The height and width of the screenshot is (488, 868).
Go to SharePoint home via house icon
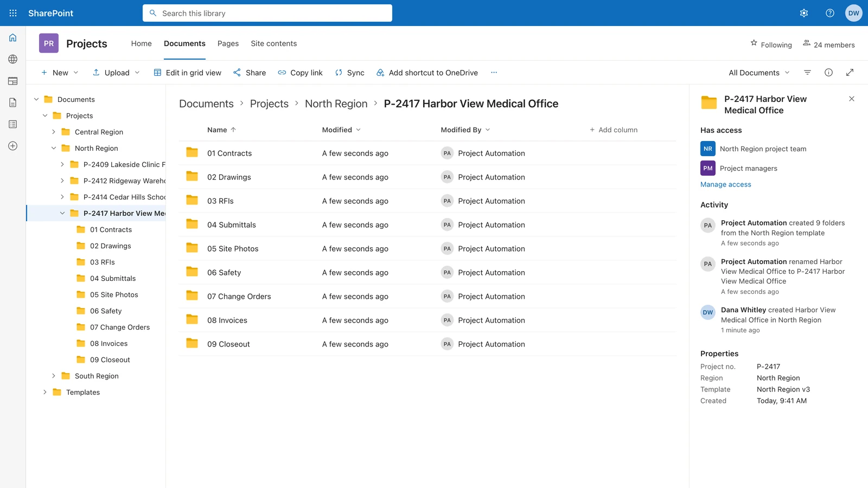tap(13, 37)
